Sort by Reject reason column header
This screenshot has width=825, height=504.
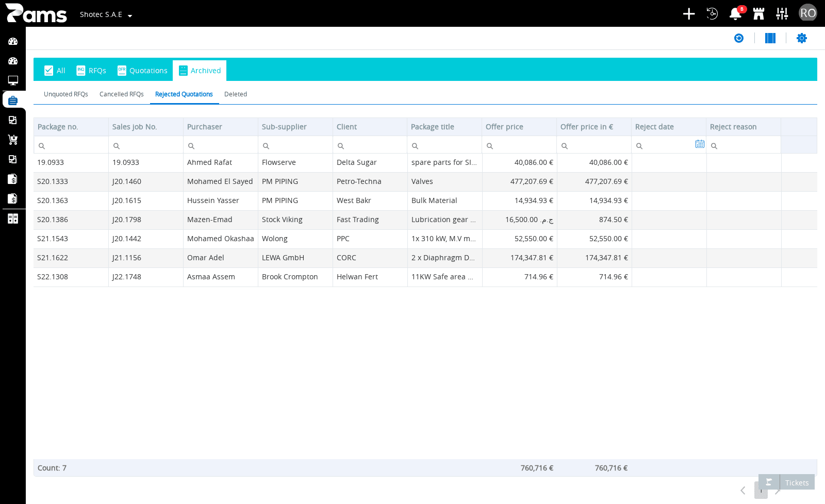point(744,127)
